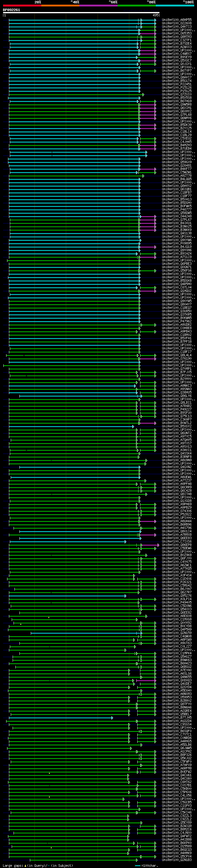This screenshot has width=197, height=868.
Task: Select the UniRef100_Q6UNT2 label
Action: [177, 433]
